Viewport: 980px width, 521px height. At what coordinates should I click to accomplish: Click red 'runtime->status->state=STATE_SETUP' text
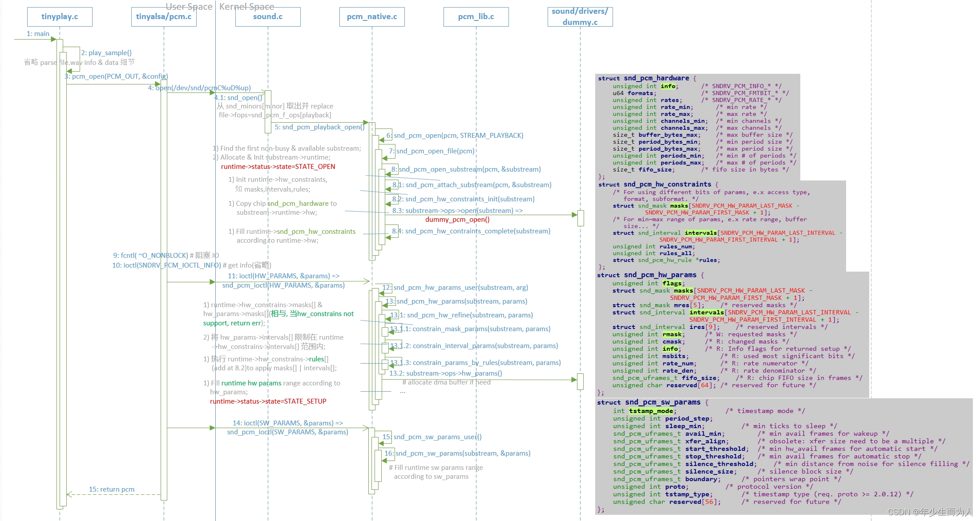(268, 401)
